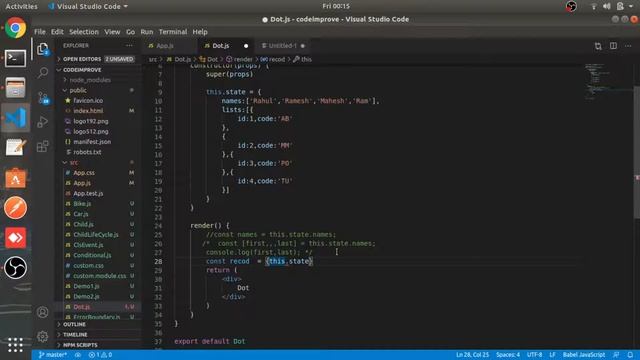Launch Google Chrome from the dock

click(x=16, y=28)
